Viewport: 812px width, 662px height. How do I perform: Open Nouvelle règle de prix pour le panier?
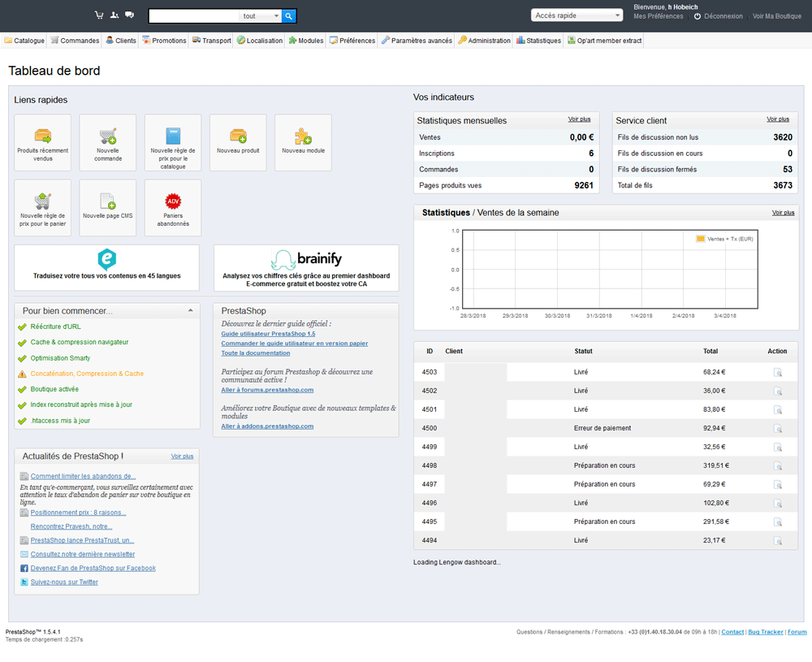click(x=42, y=208)
